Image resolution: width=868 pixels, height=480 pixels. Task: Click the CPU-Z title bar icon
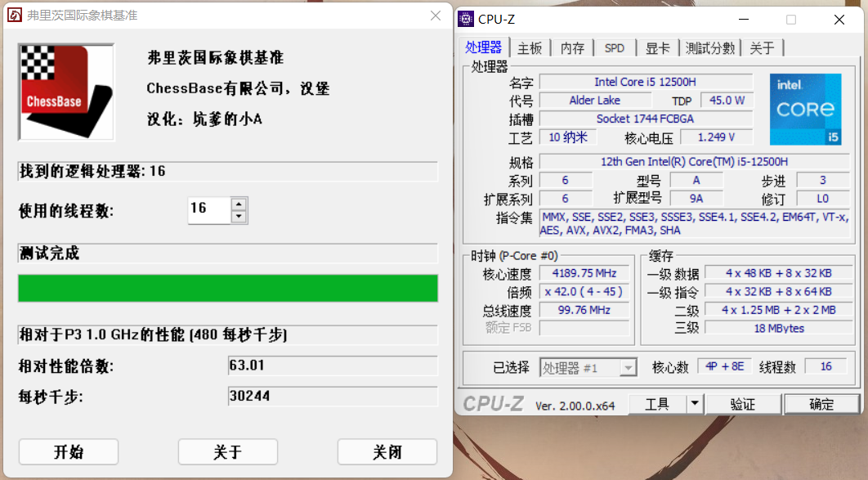tap(466, 20)
